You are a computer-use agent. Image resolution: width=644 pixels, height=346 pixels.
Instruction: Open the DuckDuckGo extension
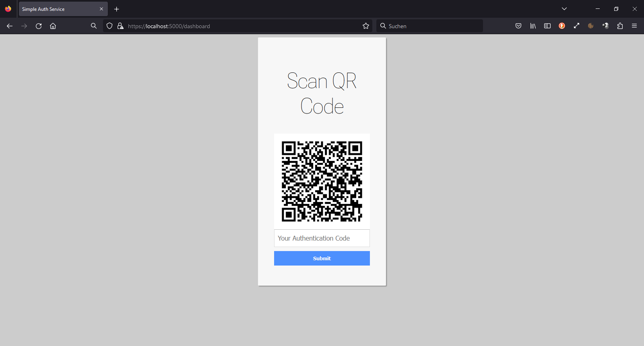[562, 26]
